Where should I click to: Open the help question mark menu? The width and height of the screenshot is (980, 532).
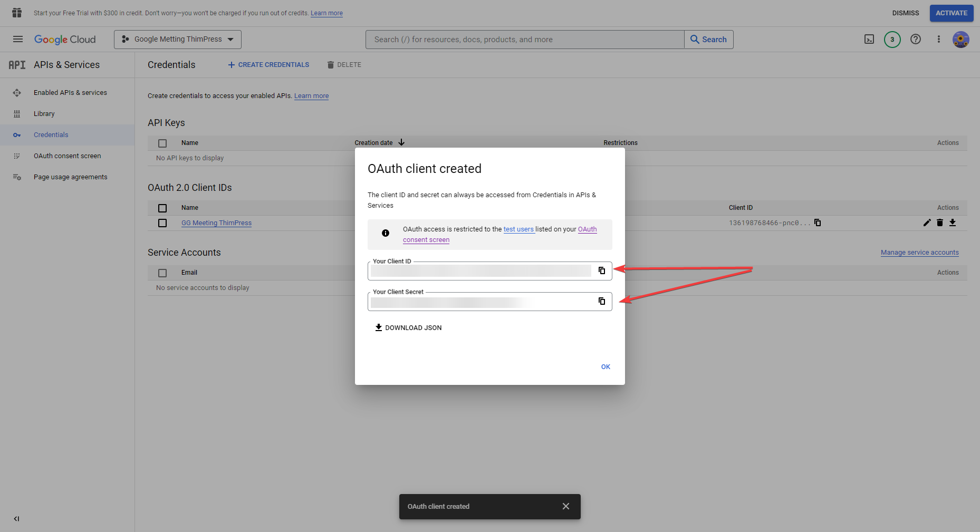916,40
